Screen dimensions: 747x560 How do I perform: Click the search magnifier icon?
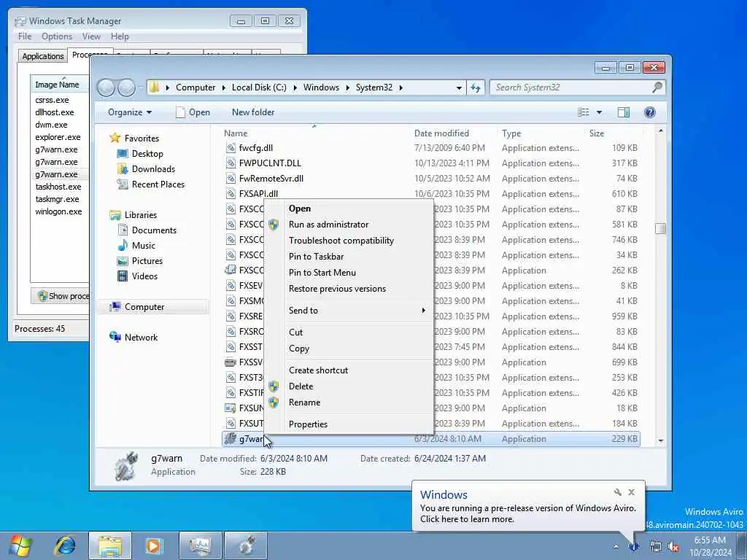coord(657,87)
